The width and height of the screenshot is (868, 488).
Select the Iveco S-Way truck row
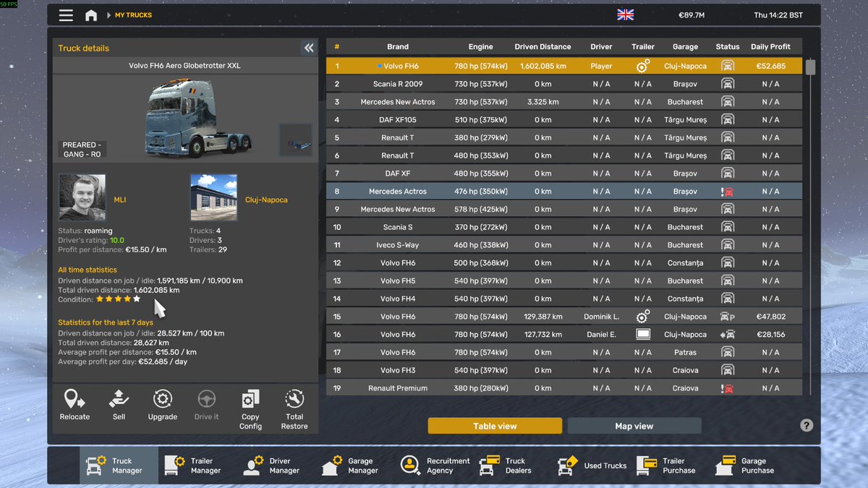coord(564,245)
